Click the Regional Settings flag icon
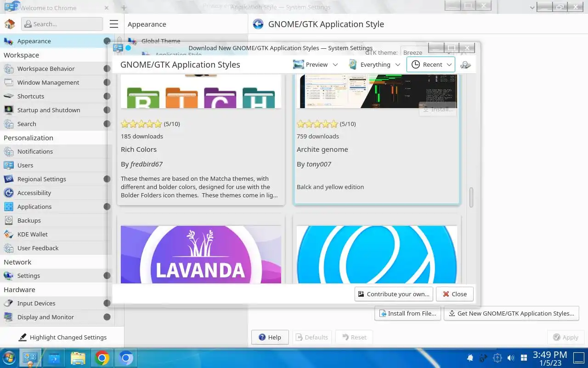 coord(8,179)
